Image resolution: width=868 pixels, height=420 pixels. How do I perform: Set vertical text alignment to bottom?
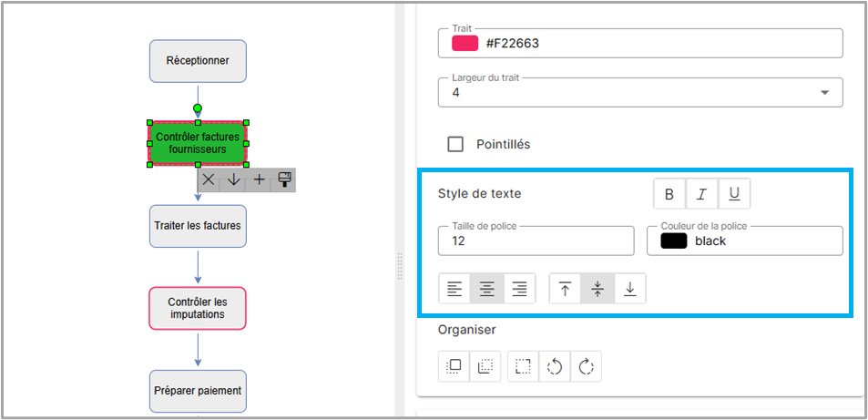tap(629, 289)
